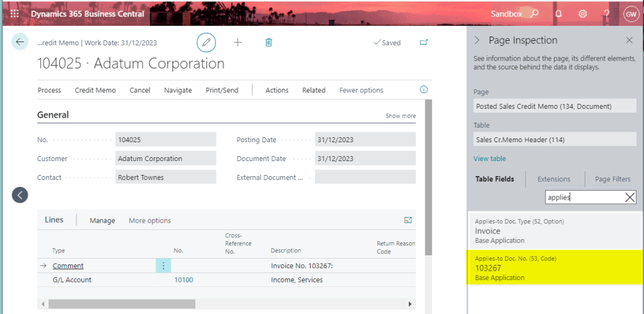Clear the applies filter text

click(x=630, y=197)
